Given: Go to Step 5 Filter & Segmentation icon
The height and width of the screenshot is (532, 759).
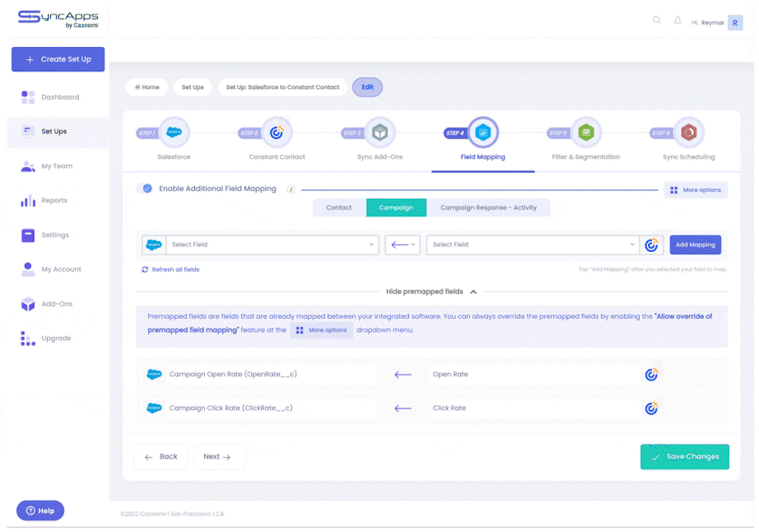Looking at the screenshot, I should 586,132.
